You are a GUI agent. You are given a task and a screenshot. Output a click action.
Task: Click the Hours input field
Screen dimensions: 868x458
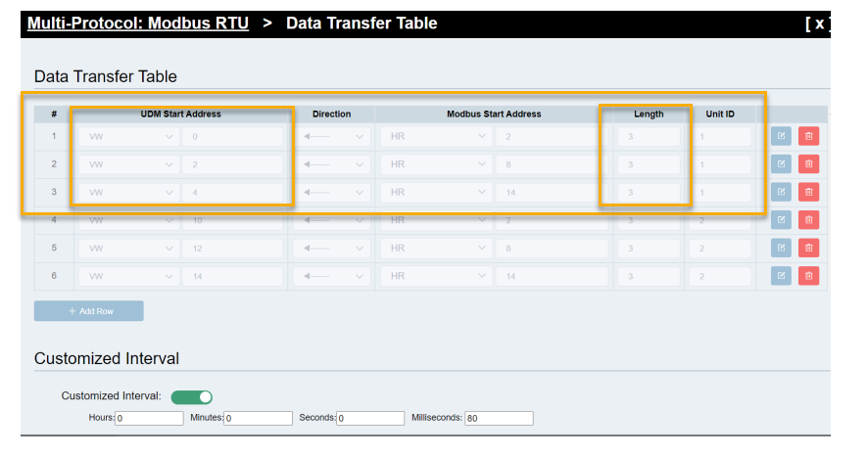click(x=149, y=418)
